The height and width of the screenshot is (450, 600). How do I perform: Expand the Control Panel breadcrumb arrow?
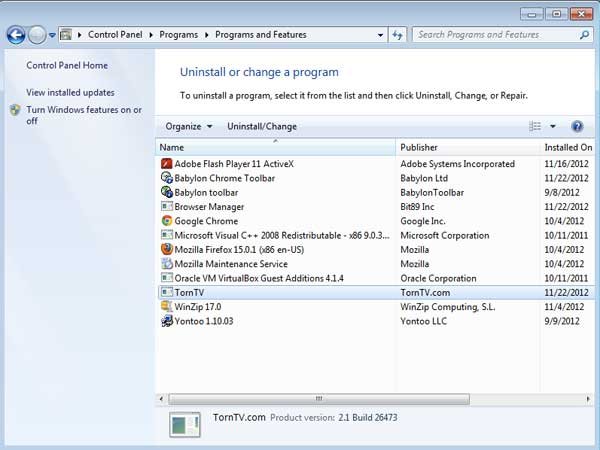click(80, 35)
